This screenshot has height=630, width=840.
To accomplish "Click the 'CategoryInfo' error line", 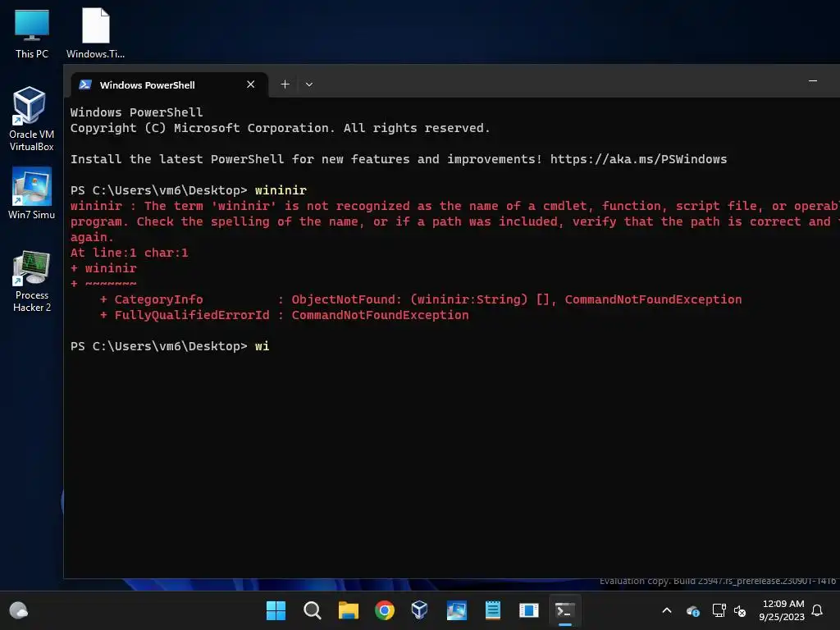I will [x=421, y=299].
